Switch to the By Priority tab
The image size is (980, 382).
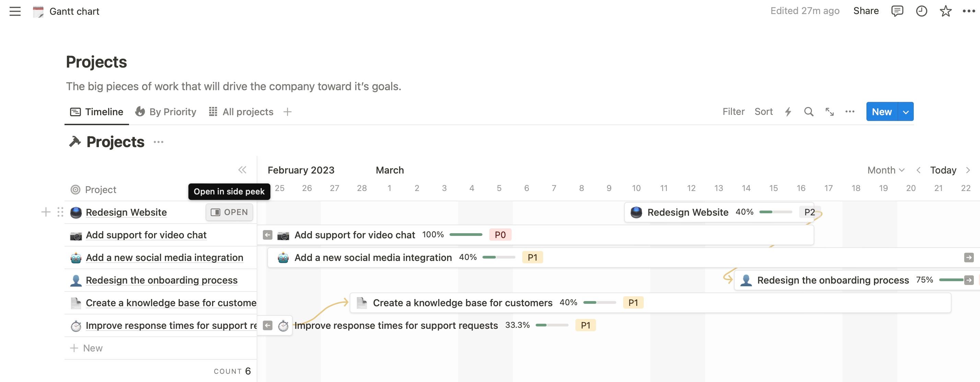pos(166,112)
